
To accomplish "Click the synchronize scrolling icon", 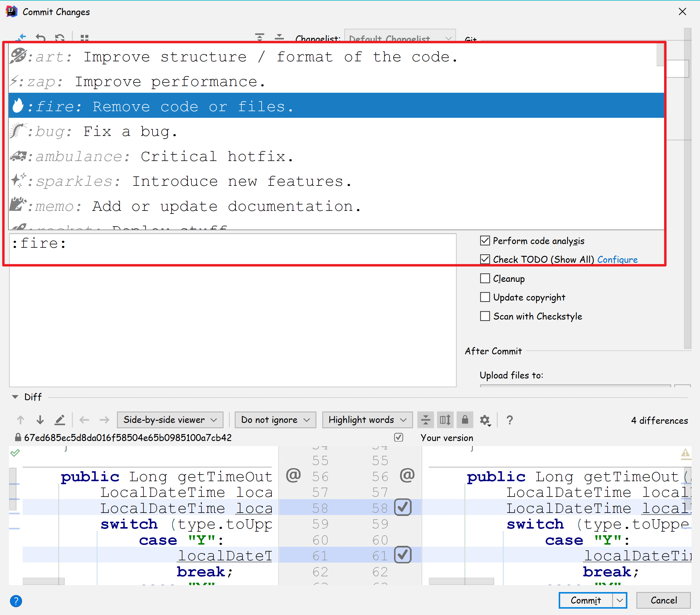I will point(445,420).
